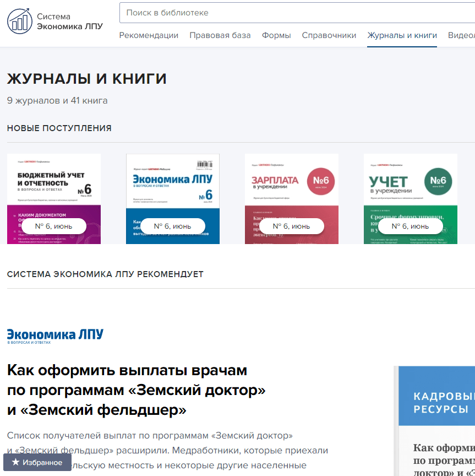Open the Рекомендации tab
475x476 pixels.
click(x=149, y=35)
